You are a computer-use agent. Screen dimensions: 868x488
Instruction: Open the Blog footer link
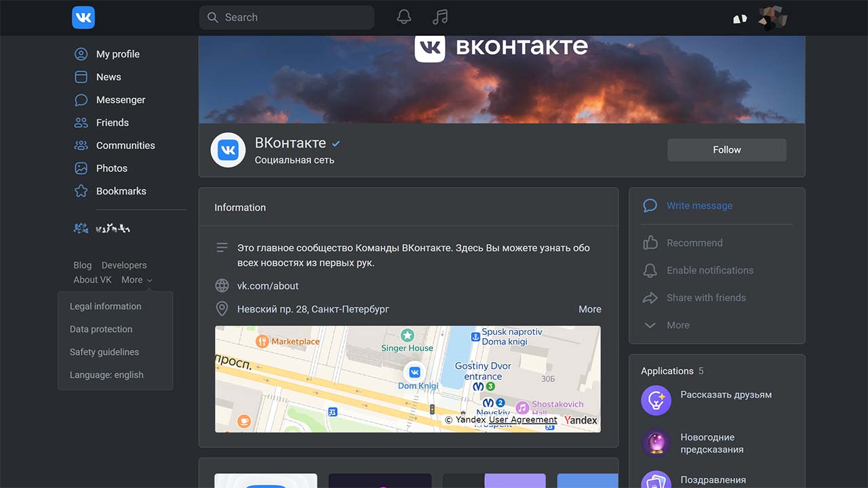pyautogui.click(x=82, y=265)
